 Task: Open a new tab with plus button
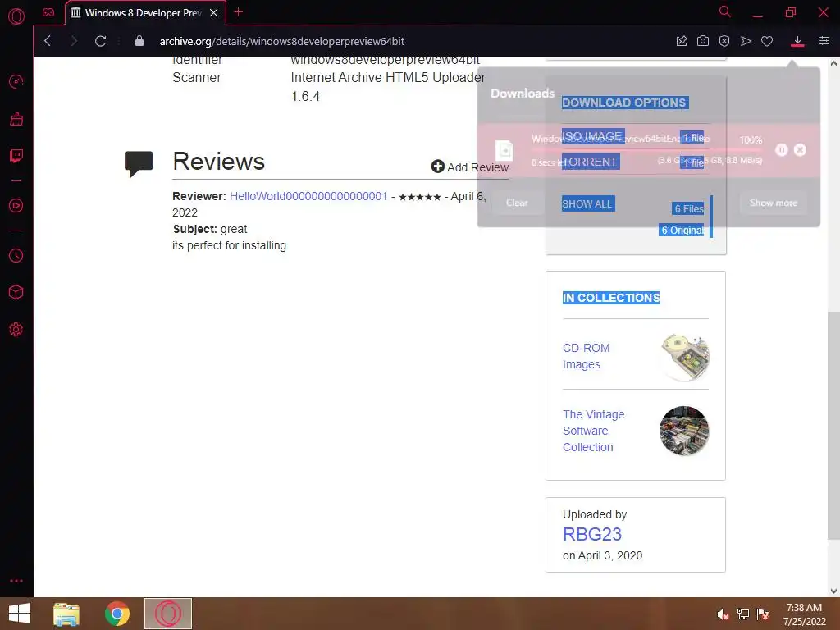click(239, 12)
